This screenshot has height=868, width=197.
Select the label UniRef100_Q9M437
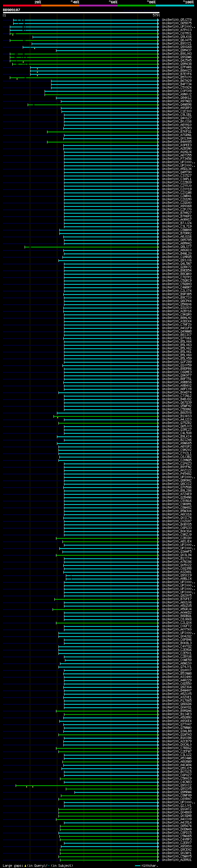[177, 50]
